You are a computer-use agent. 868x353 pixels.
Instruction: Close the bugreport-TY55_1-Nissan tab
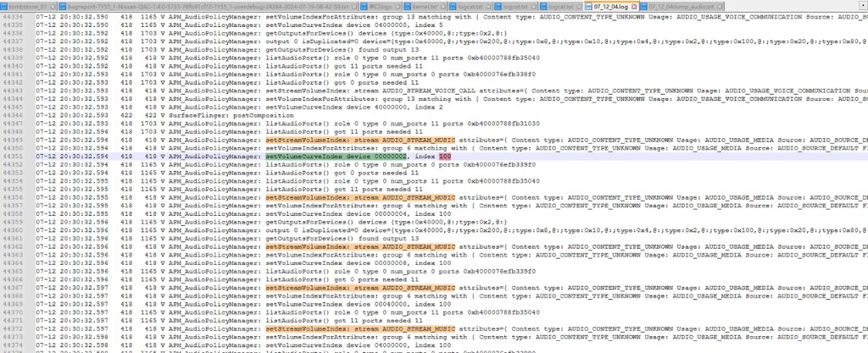[353, 7]
